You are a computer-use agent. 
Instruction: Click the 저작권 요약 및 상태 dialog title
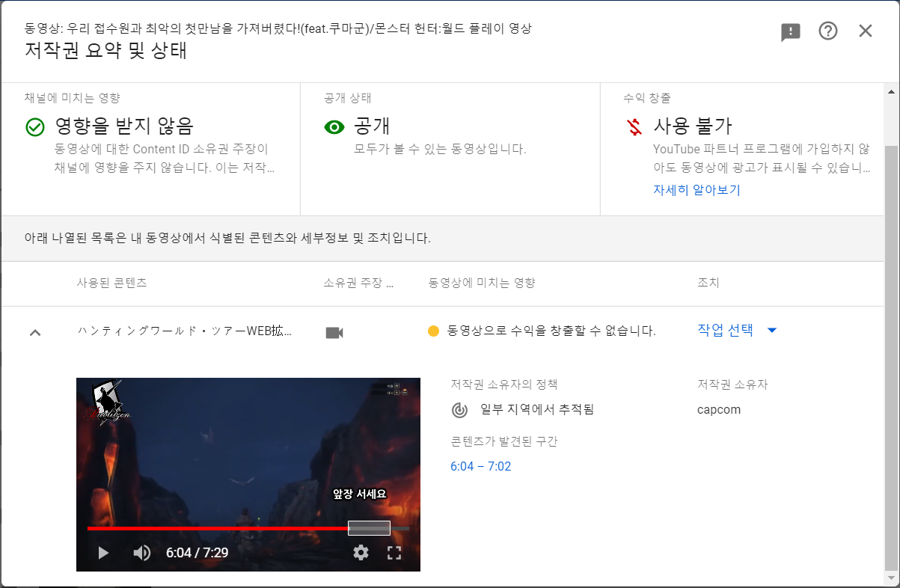pyautogui.click(x=106, y=51)
